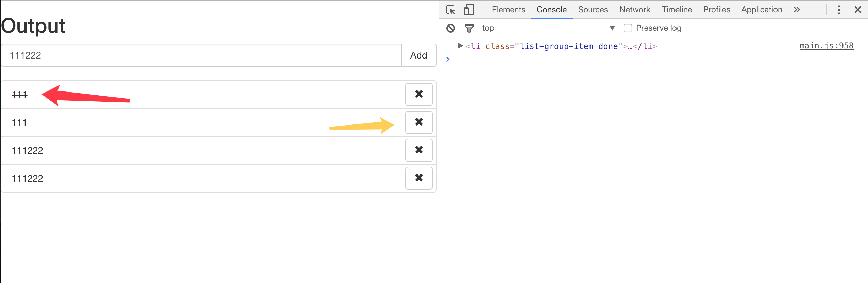Image resolution: width=868 pixels, height=283 pixels.
Task: Delete the first 111222 list item
Action: point(419,150)
